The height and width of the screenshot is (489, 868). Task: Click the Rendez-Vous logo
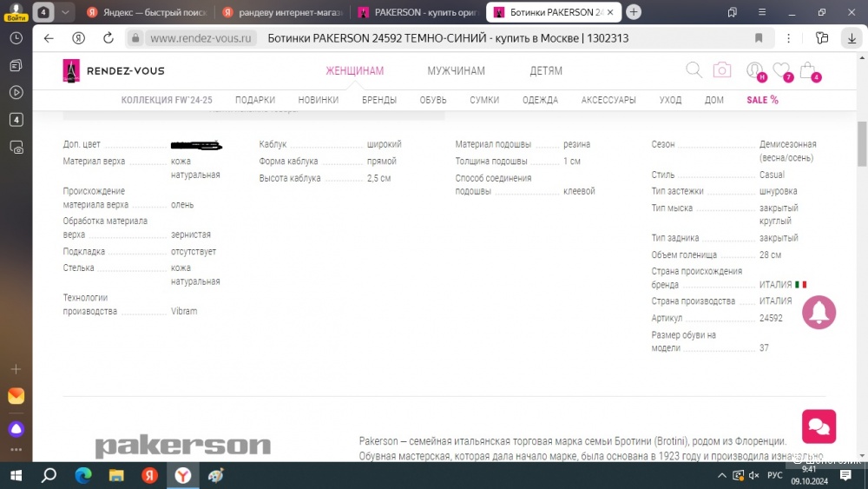[114, 71]
